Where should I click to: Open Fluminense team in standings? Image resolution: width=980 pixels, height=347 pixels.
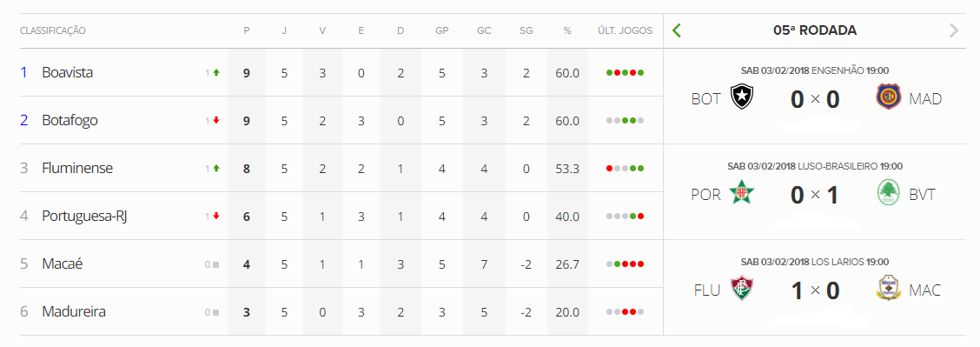point(77,168)
